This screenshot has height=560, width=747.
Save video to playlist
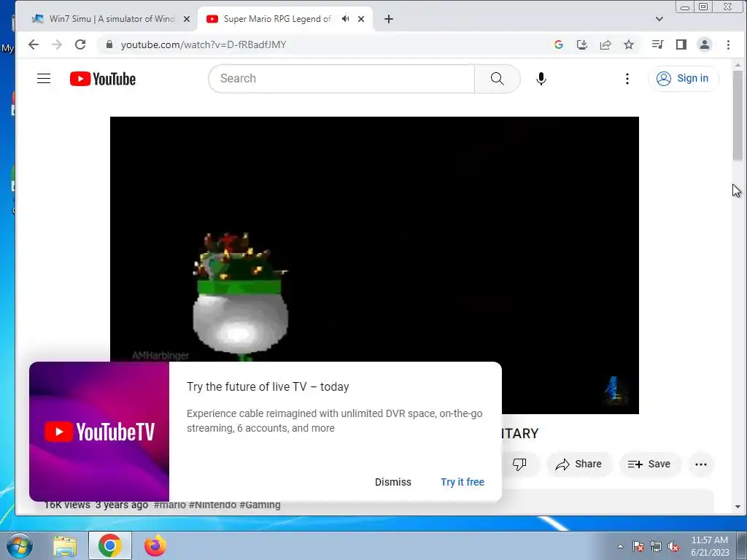pos(650,464)
